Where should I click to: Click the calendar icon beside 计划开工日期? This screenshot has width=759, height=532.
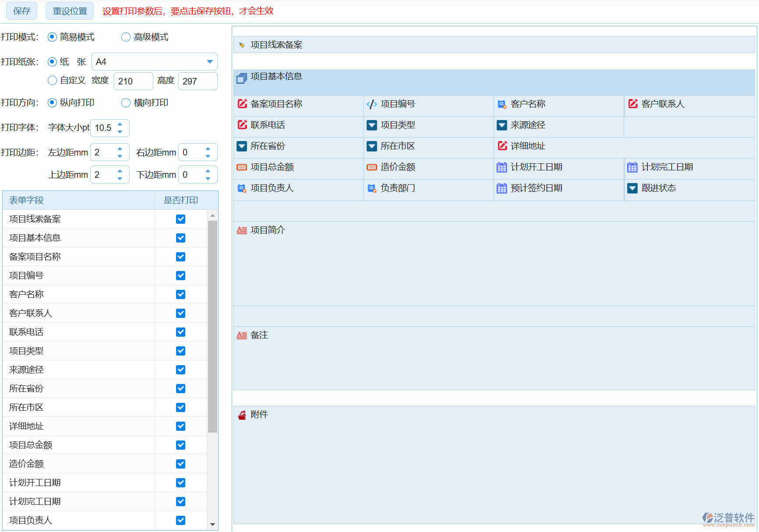[x=502, y=167]
